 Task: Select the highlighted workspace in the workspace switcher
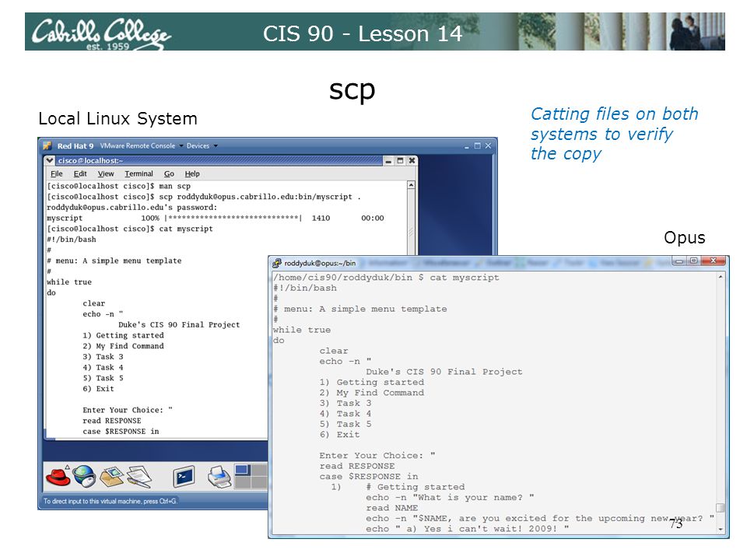click(x=242, y=470)
